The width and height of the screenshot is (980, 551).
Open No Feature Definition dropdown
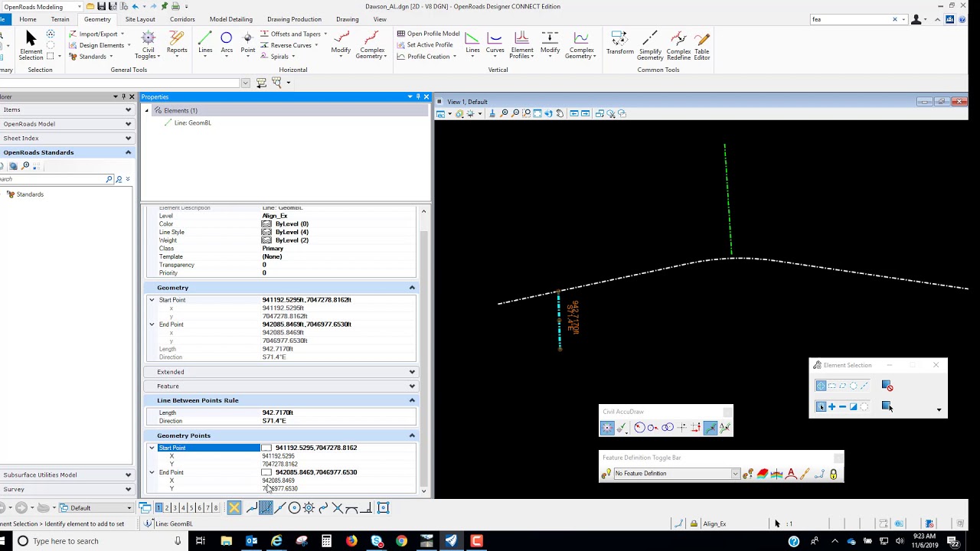pyautogui.click(x=735, y=474)
